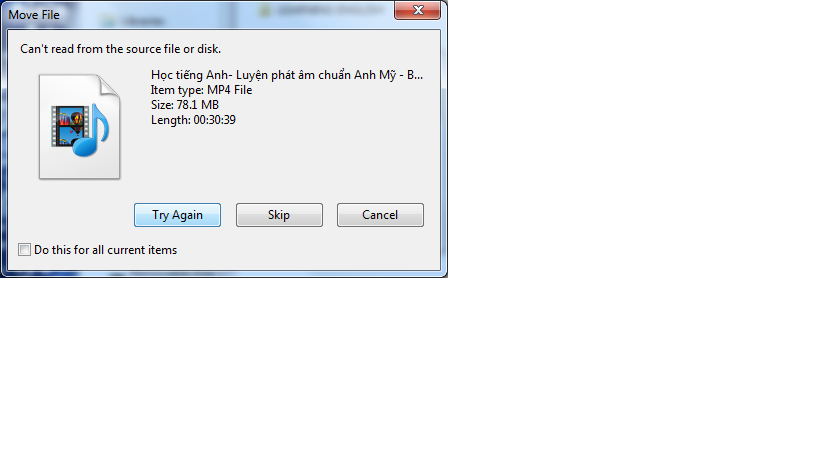Viewport: 819px width, 460px height.
Task: Click the blurred window behind the title bar
Action: 235,15
